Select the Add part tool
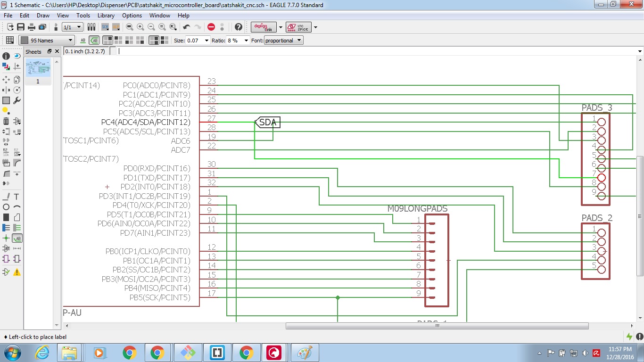Screen dimensions: 644x362 [x=17, y=121]
